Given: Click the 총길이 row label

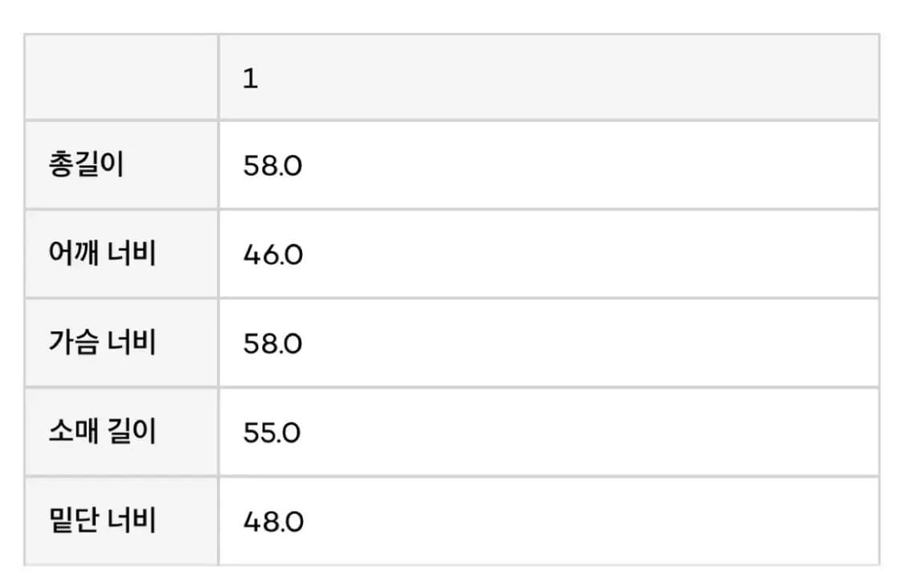Looking at the screenshot, I should point(86,165).
